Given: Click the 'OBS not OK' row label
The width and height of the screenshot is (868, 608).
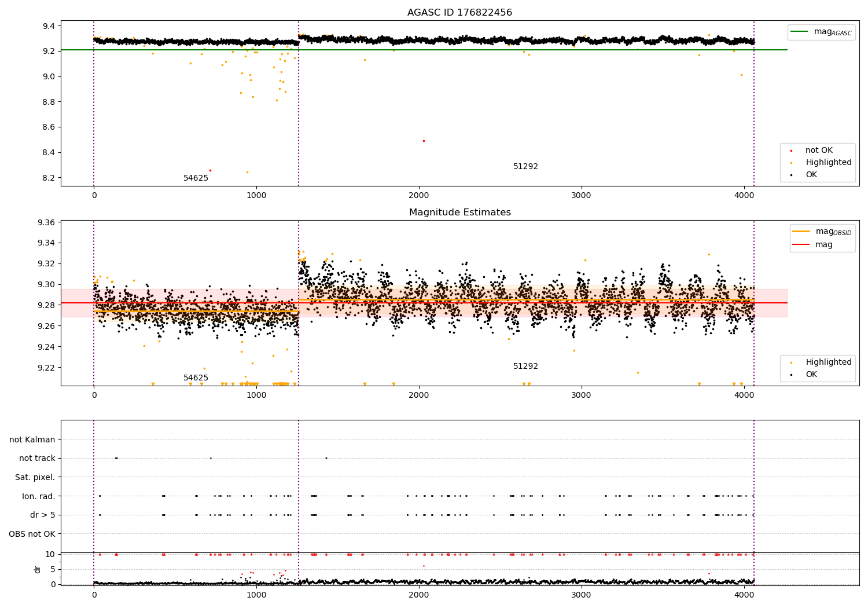Looking at the screenshot, I should click(32, 534).
